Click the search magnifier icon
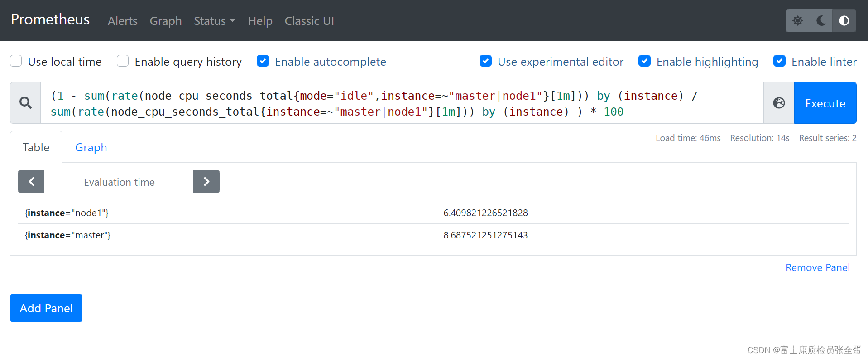Image resolution: width=868 pixels, height=359 pixels. [x=26, y=103]
